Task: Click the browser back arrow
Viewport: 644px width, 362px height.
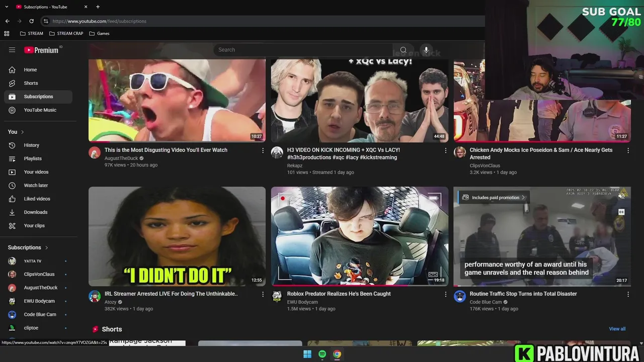Action: click(7, 21)
